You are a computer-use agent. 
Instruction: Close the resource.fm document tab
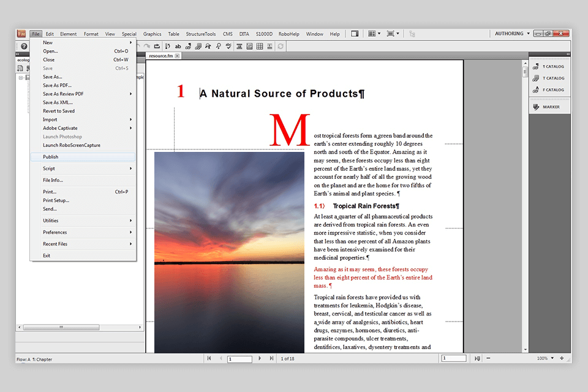(177, 56)
